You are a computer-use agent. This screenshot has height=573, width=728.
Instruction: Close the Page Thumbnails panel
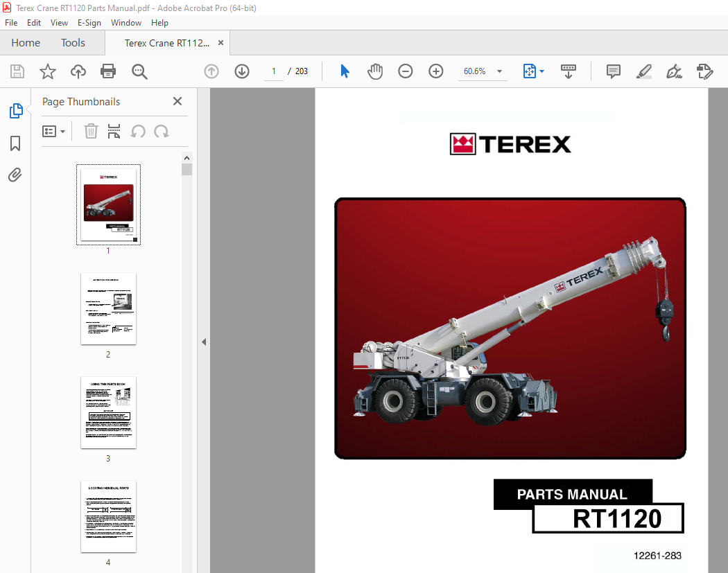[x=177, y=101]
